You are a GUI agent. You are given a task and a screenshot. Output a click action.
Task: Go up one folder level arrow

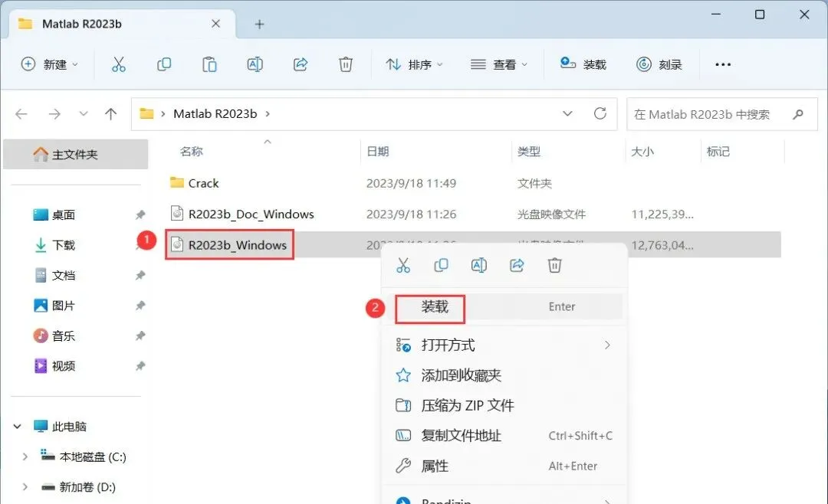(110, 114)
